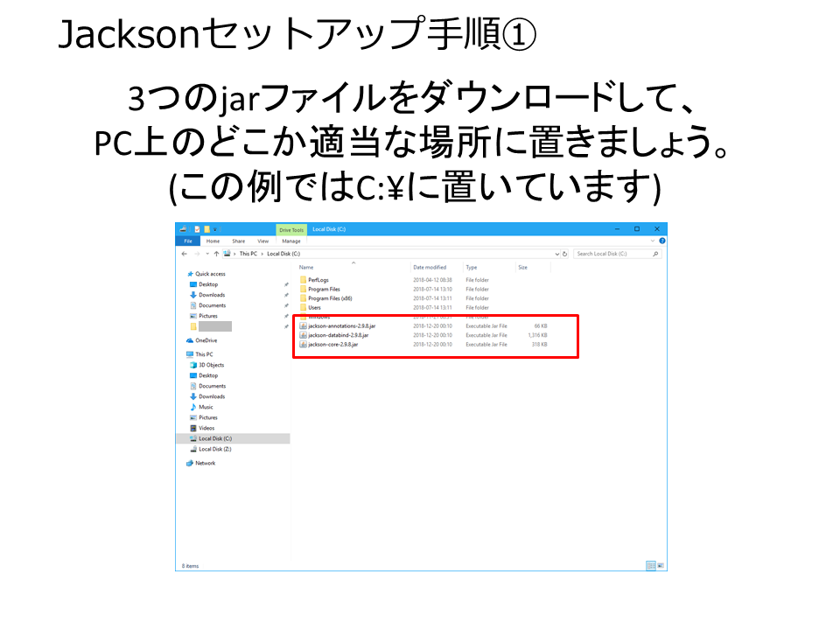This screenshot has width=840, height=630.
Task: Switch to the View ribbon tab
Action: point(263,241)
